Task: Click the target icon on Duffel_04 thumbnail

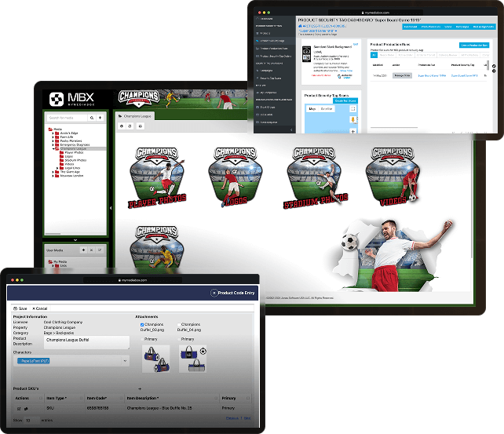Action: 203,351
